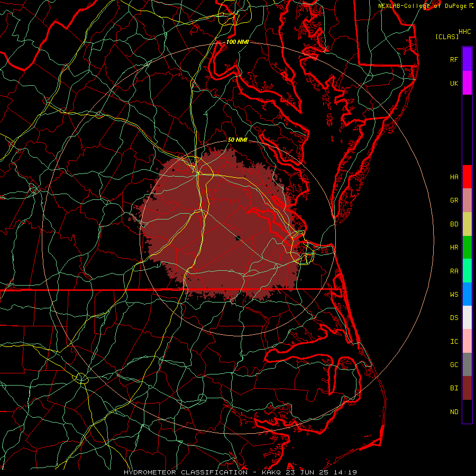The image size is (476, 476).
Task: Select the GC gray legend swatch
Action: [467, 364]
